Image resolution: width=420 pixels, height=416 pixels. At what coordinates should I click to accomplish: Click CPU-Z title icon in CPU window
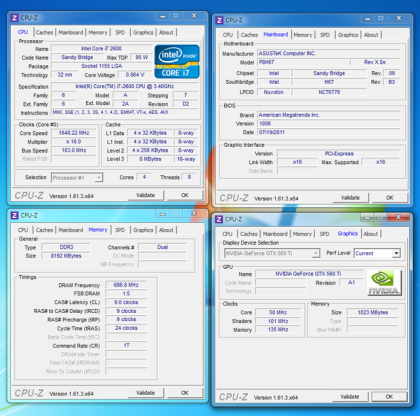pyautogui.click(x=14, y=18)
